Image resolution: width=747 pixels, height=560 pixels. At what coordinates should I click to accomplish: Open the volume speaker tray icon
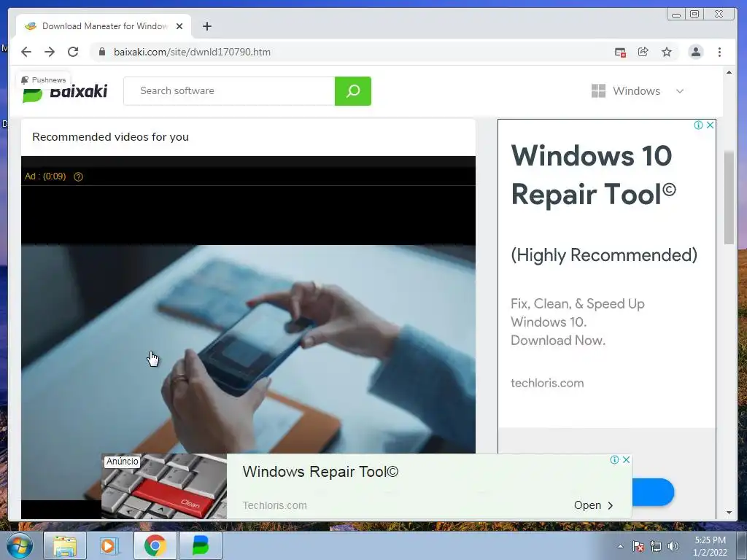coord(673,546)
